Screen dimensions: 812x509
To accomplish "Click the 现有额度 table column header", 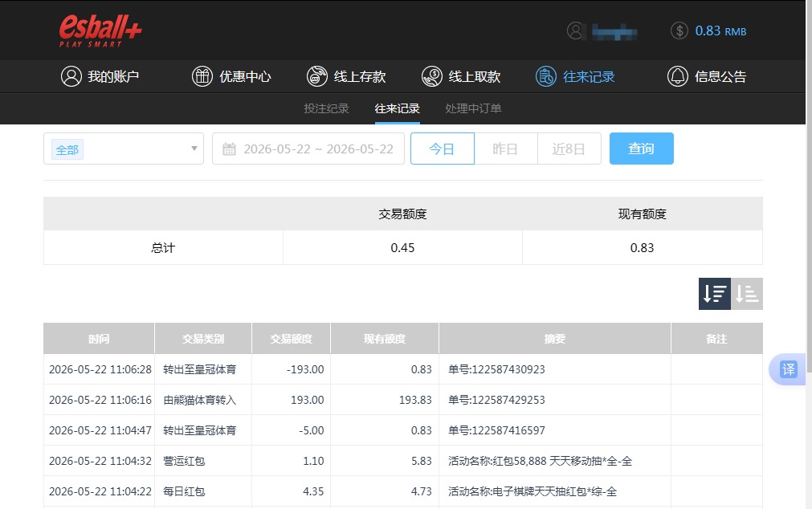I will (384, 339).
